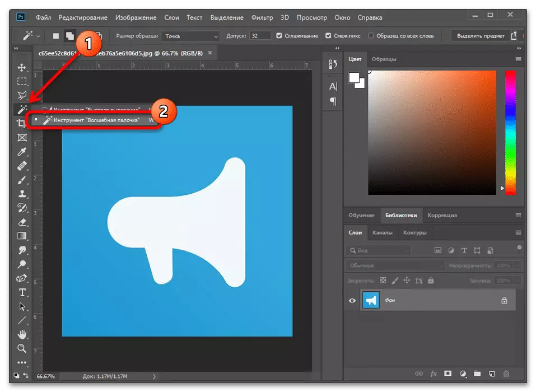Select the Brush tool
The width and height of the screenshot is (536, 392).
point(22,180)
